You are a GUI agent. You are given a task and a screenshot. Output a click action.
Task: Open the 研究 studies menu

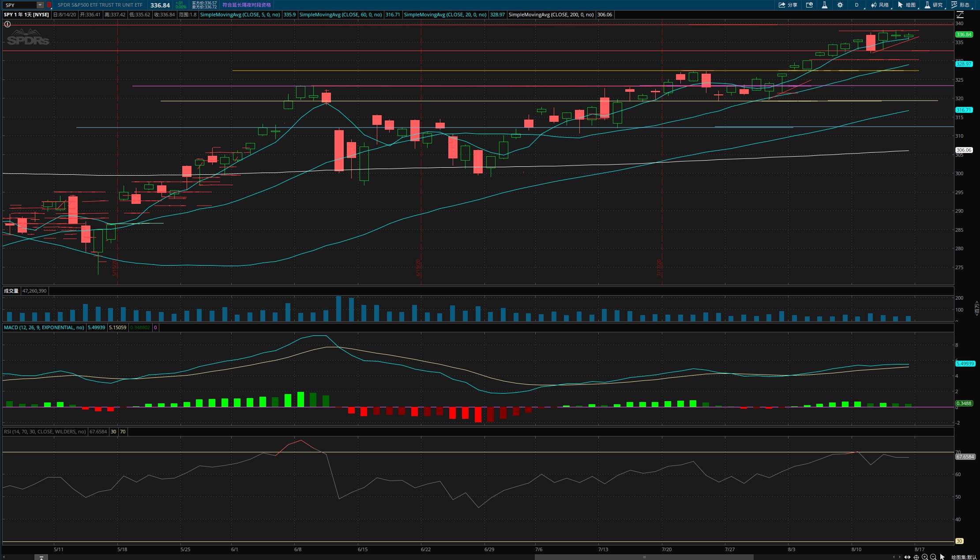934,5
